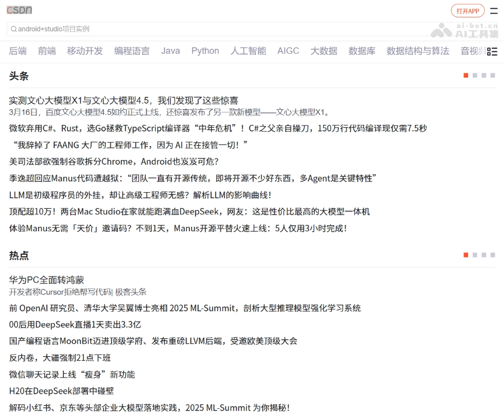The height and width of the screenshot is (420, 504).
Task: Select first 头条 carousel dot
Action: pos(466,75)
